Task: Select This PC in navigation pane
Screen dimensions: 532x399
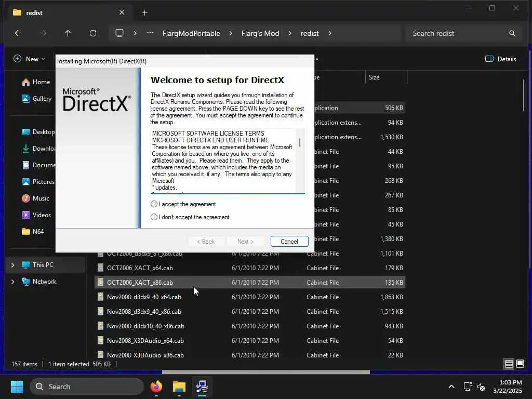Action: click(x=46, y=264)
